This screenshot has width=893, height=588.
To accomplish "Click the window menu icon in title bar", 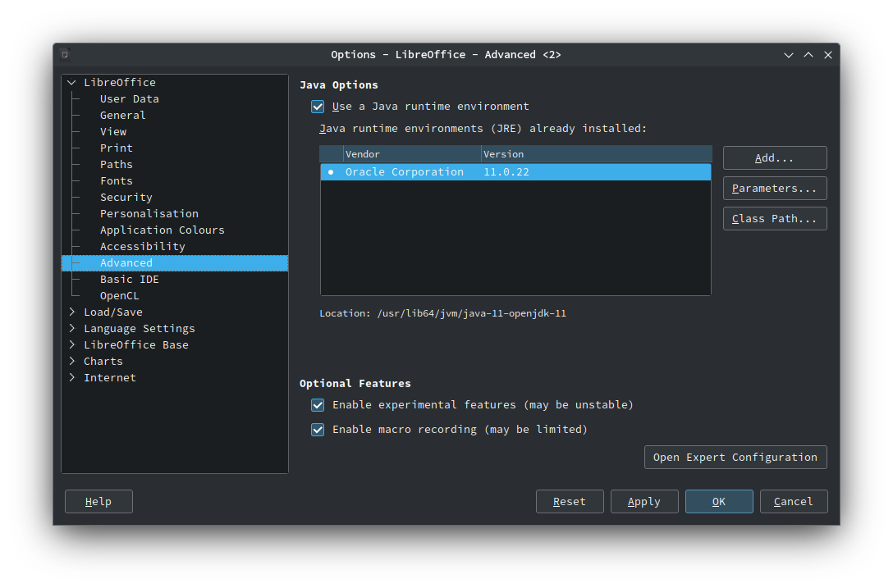I will tap(65, 55).
